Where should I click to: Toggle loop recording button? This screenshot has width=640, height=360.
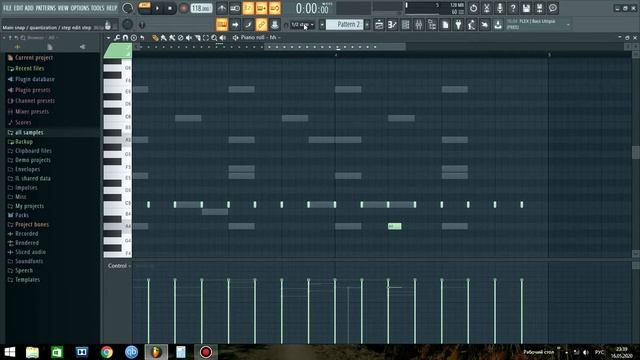pyautogui.click(x=275, y=8)
